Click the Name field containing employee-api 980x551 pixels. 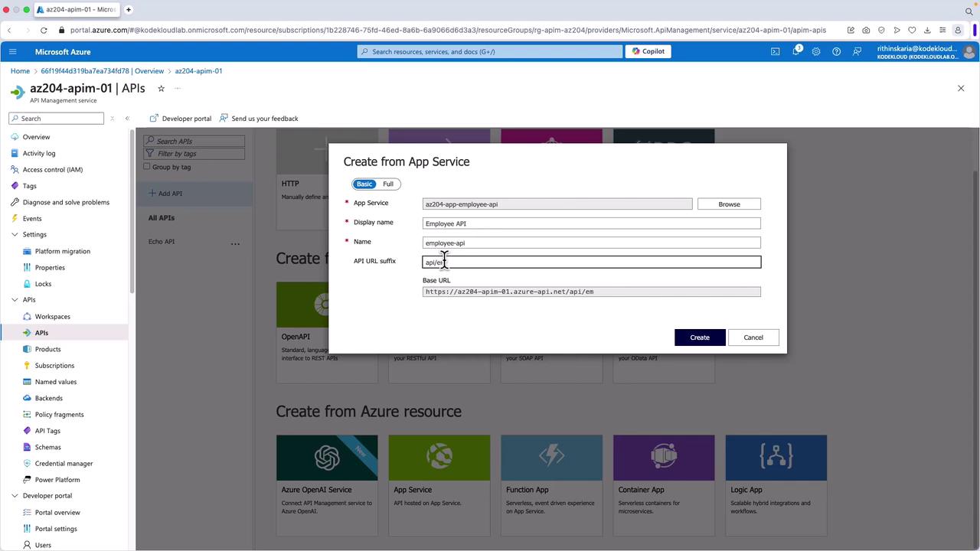point(591,243)
